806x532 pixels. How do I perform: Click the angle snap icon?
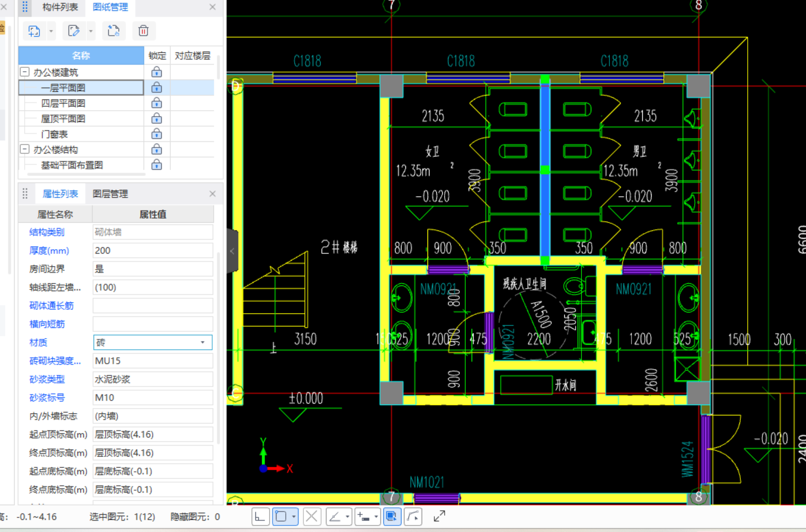[x=335, y=516]
